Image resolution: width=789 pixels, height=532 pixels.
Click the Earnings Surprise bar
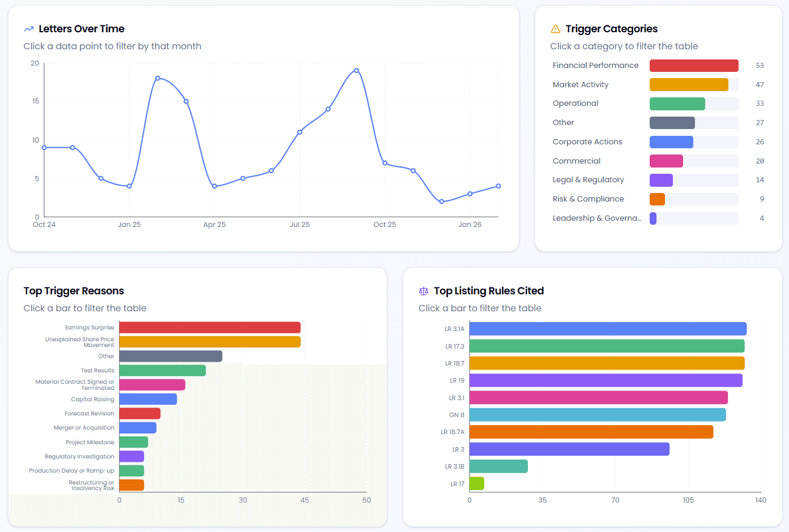click(210, 328)
